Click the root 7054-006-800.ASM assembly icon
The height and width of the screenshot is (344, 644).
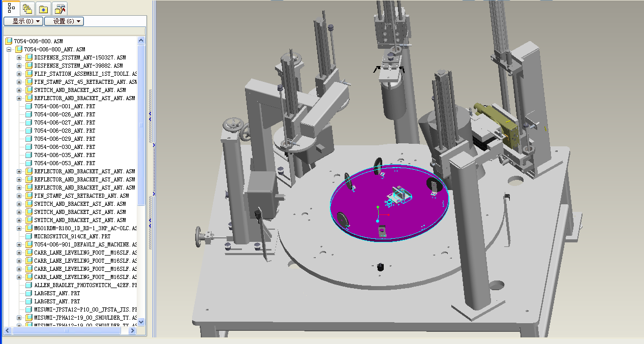[9, 41]
